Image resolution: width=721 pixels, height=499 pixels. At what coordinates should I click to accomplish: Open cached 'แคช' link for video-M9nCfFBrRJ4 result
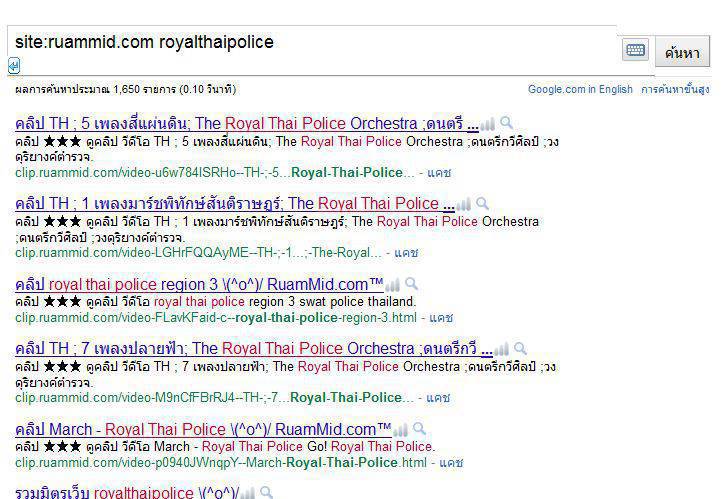tap(438, 397)
